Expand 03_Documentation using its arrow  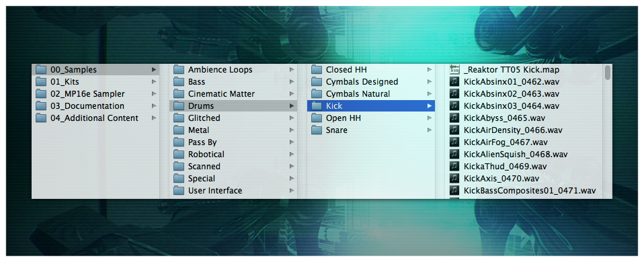tap(154, 106)
